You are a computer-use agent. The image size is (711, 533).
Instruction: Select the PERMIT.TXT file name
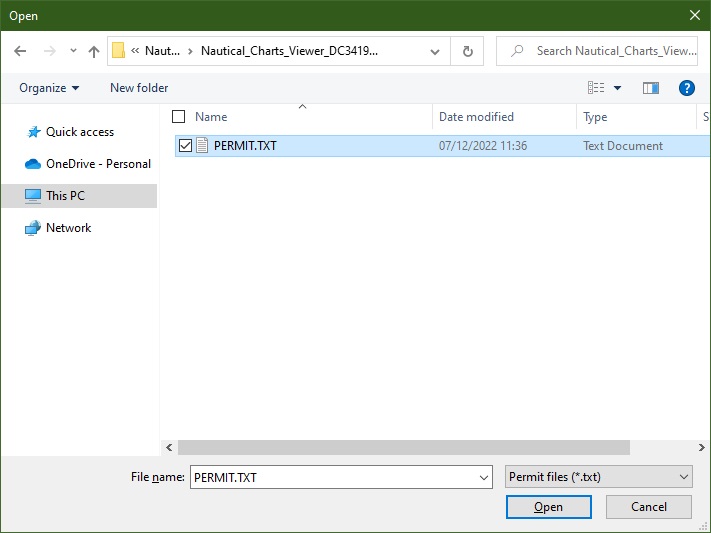[x=245, y=146]
